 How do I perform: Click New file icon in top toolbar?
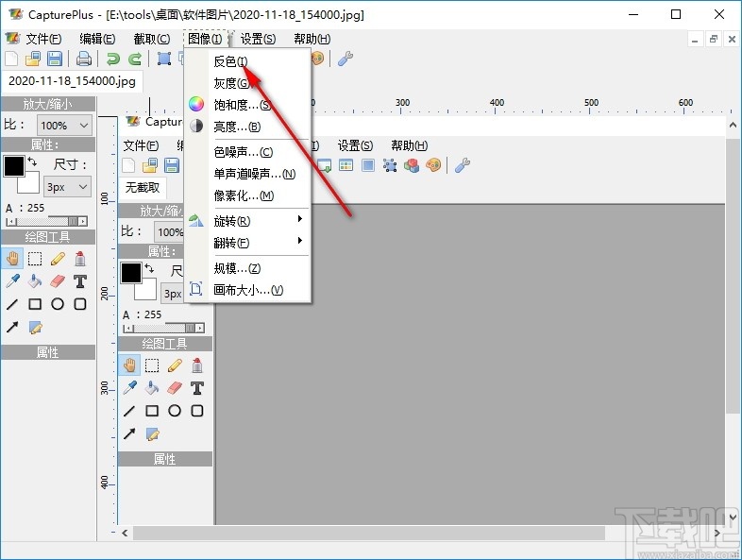tap(11, 59)
